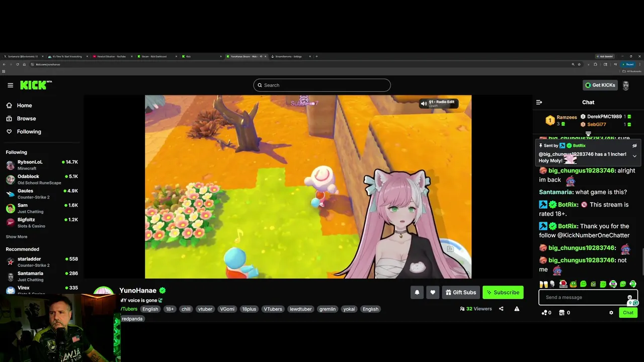Expand the gift leaderboard pull handle
The image size is (644, 362).
[588, 134]
